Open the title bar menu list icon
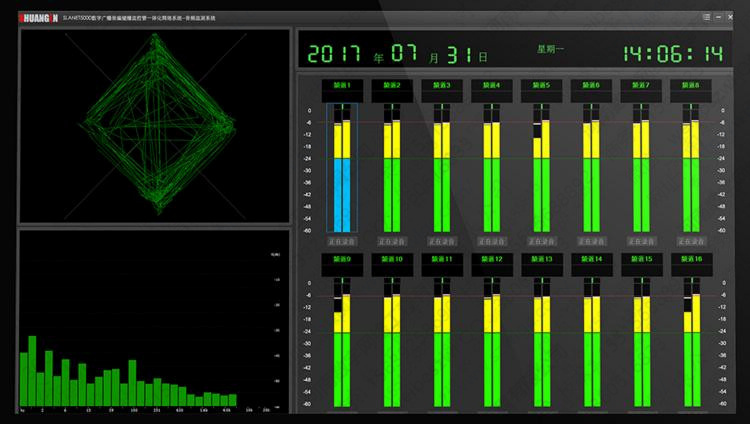Screen dimensions: 750x424 click(706, 17)
